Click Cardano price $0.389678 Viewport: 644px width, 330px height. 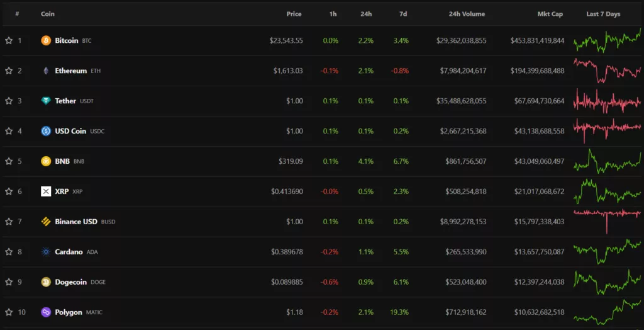(x=287, y=252)
